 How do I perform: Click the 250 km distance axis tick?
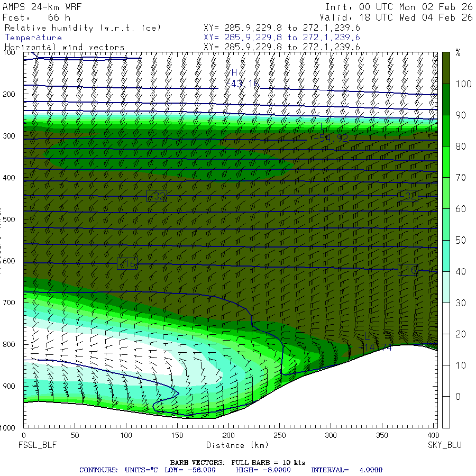pyautogui.click(x=280, y=435)
